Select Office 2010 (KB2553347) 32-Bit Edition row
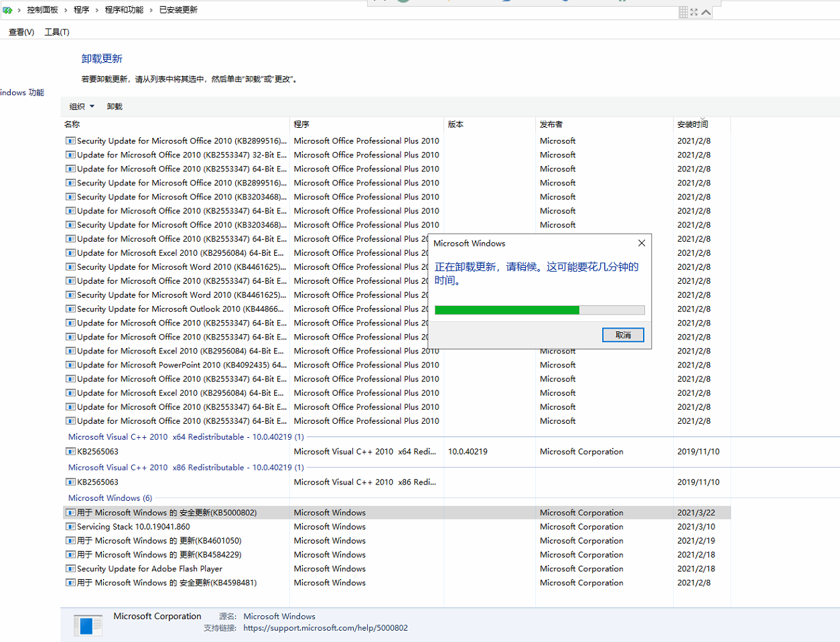Image resolution: width=840 pixels, height=642 pixels. click(397, 155)
